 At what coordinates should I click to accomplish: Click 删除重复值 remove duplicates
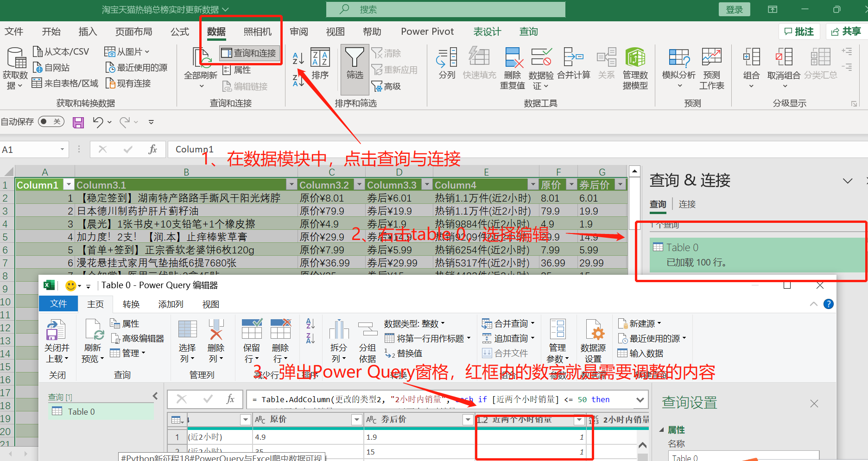coord(513,68)
